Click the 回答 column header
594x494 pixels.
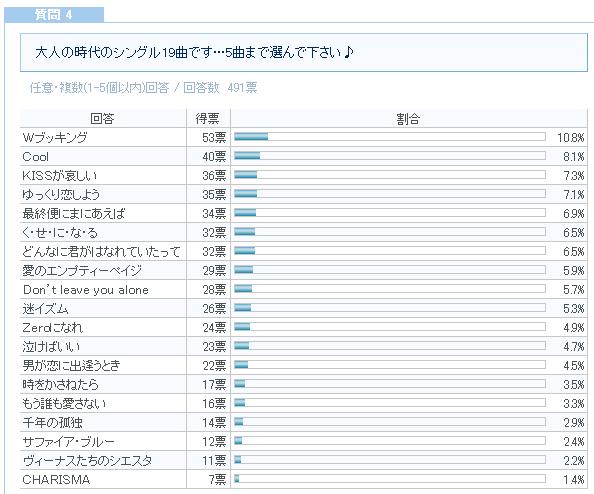(x=103, y=119)
